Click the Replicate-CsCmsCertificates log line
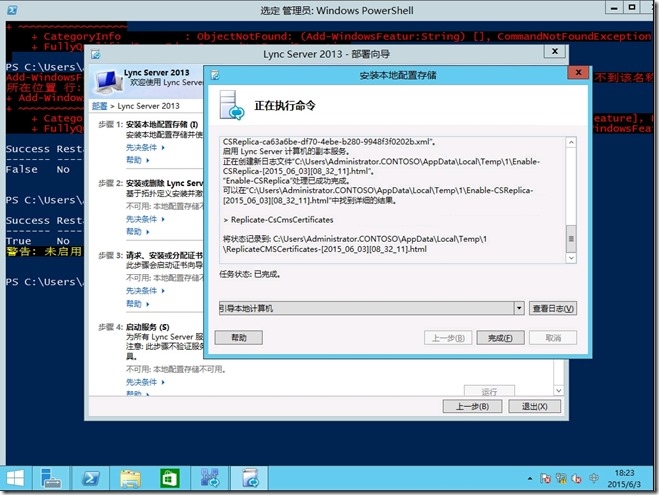 [278, 220]
